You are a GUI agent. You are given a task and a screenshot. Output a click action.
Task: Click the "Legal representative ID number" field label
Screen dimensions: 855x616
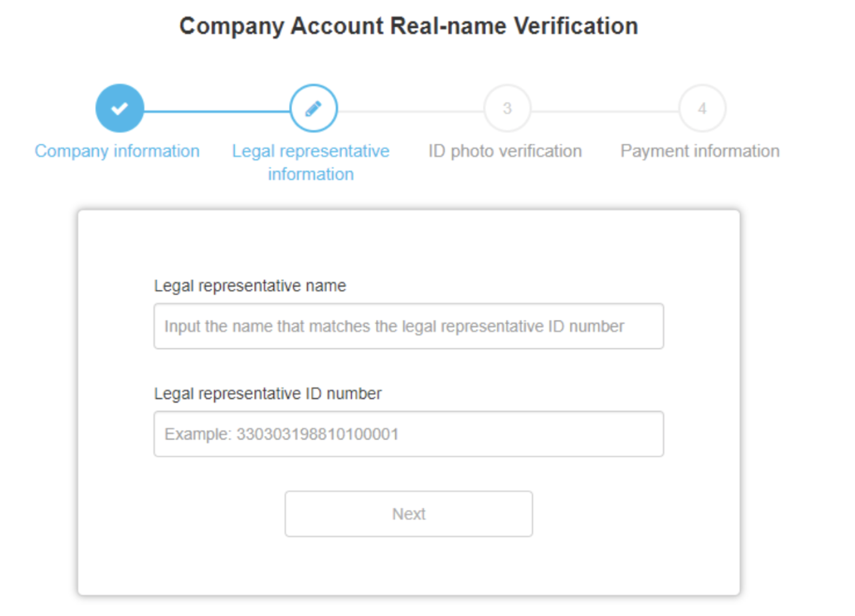pyautogui.click(x=267, y=394)
